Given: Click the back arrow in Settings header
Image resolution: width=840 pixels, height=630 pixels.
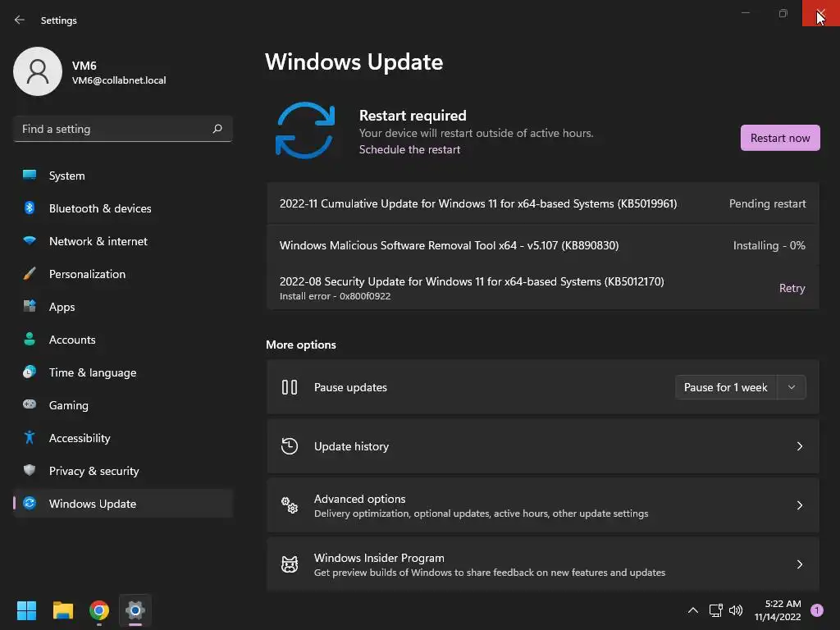Looking at the screenshot, I should (x=20, y=20).
